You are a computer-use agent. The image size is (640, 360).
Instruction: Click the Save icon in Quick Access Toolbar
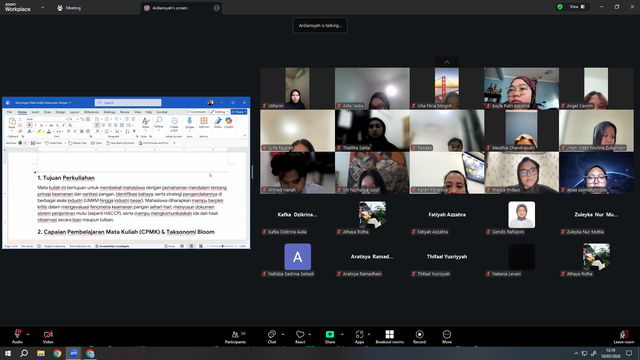coord(36,143)
